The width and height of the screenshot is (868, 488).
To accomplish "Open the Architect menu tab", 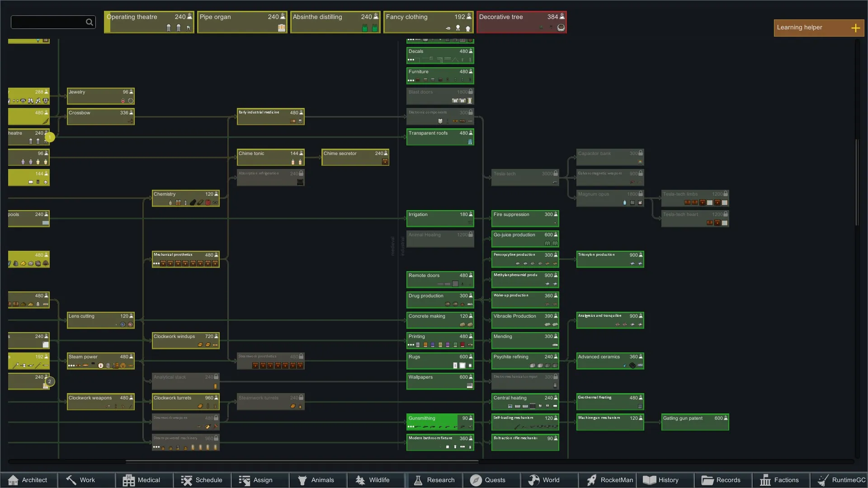I will pyautogui.click(x=29, y=480).
